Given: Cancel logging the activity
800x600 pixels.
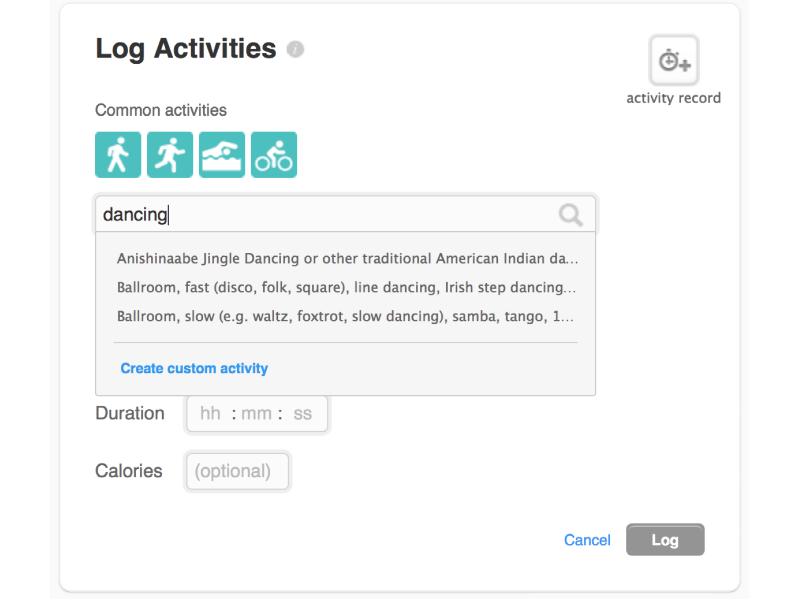Looking at the screenshot, I should (587, 540).
